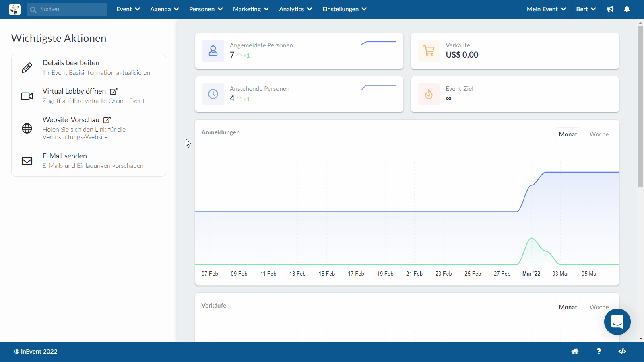644x362 pixels.
Task: Click the Wichtigste Aktionen heading
Action: [x=59, y=38]
